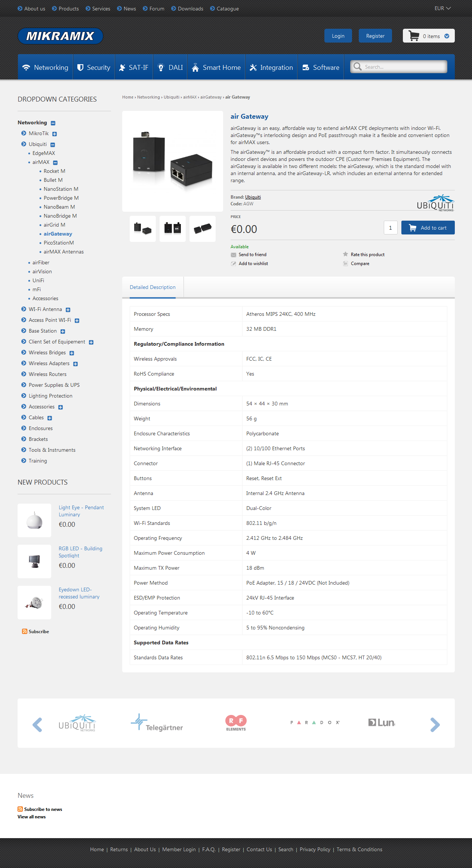Image resolution: width=472 pixels, height=868 pixels.
Task: Open the EUR currency dropdown
Action: [x=443, y=8]
